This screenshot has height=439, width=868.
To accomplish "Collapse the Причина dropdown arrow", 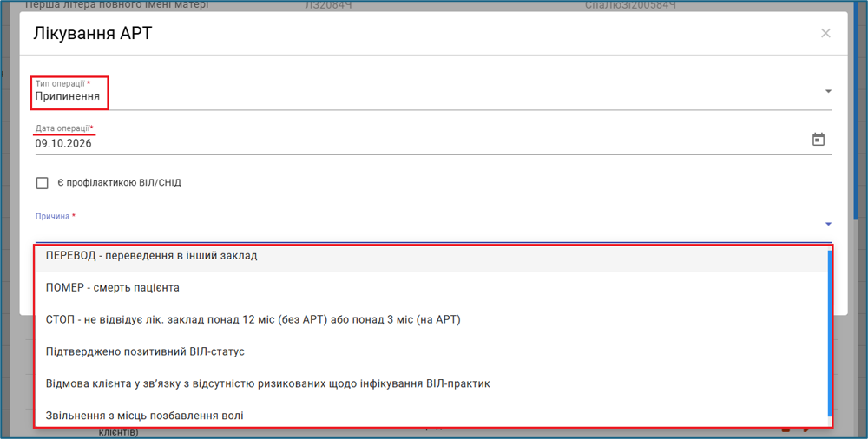I will tap(828, 224).
